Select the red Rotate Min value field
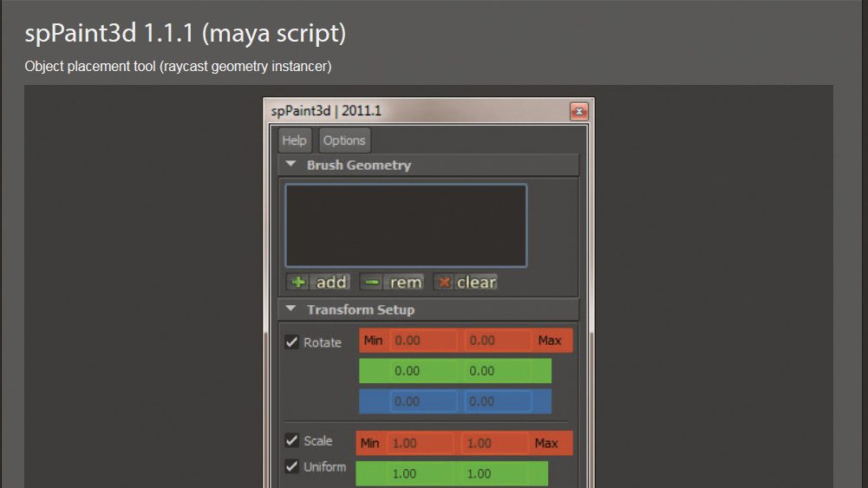Screen dimensions: 868x488 click(x=424, y=341)
